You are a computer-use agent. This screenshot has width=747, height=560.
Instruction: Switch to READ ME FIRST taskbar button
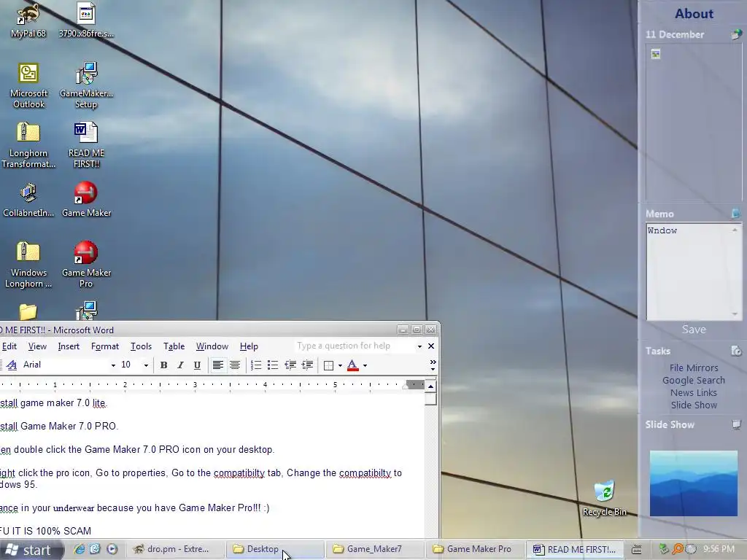[575, 549]
